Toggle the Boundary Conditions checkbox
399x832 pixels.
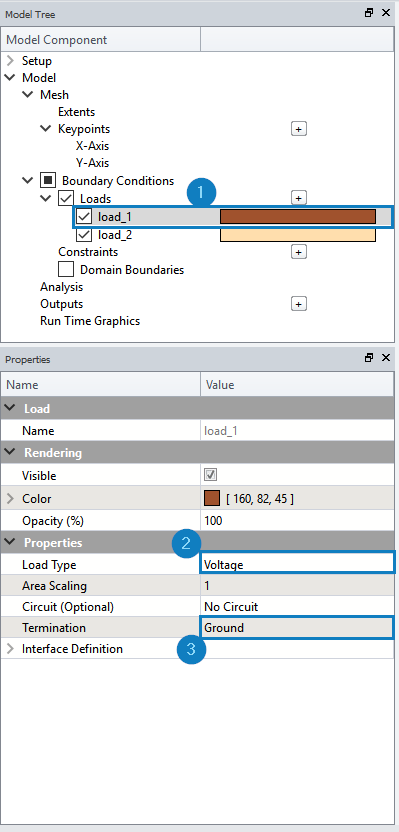pos(48,180)
